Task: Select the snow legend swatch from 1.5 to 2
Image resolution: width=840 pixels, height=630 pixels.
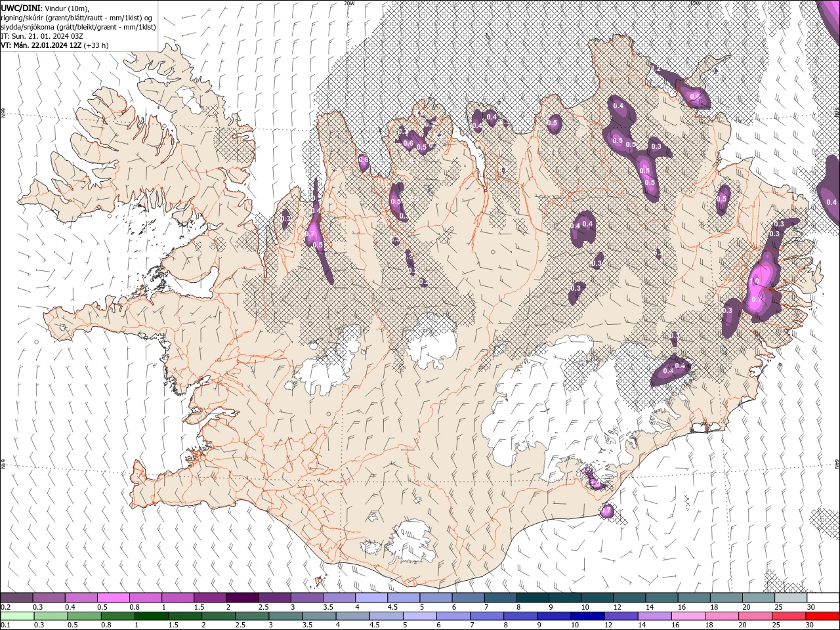Action: [x=210, y=597]
